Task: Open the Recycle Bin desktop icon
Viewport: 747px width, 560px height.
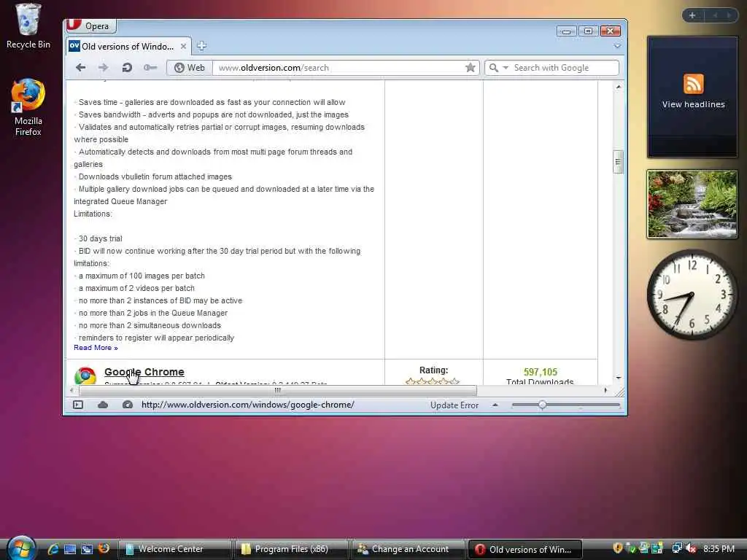Action: click(x=28, y=26)
